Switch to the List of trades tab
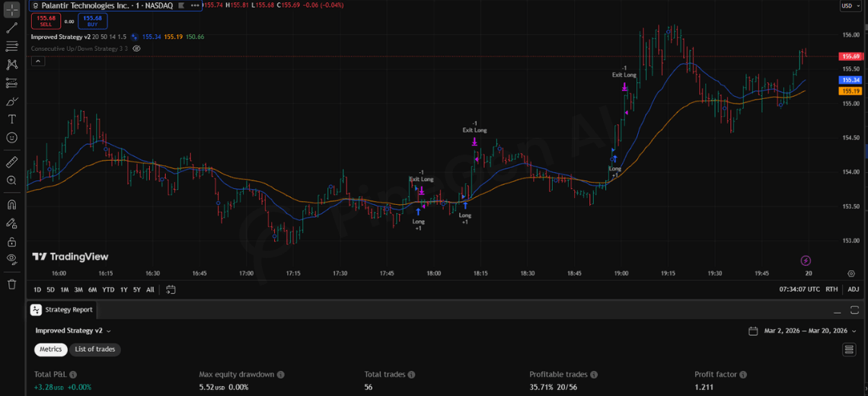Screen dimensions: 868x396 [x=95, y=350]
